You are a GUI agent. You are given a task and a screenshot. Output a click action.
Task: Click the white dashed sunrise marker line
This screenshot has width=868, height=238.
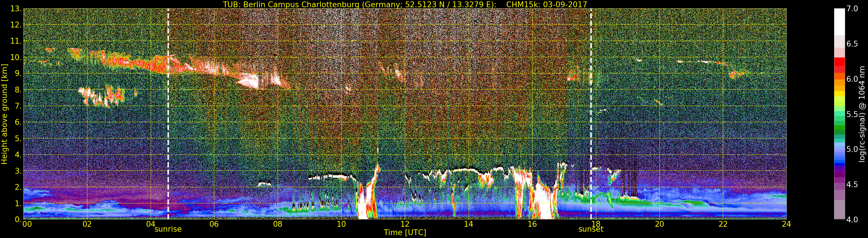click(x=168, y=114)
